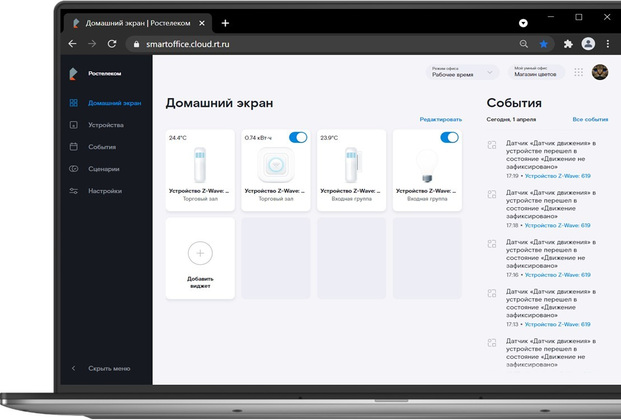Click the Сценарии icon in sidebar

click(x=74, y=169)
